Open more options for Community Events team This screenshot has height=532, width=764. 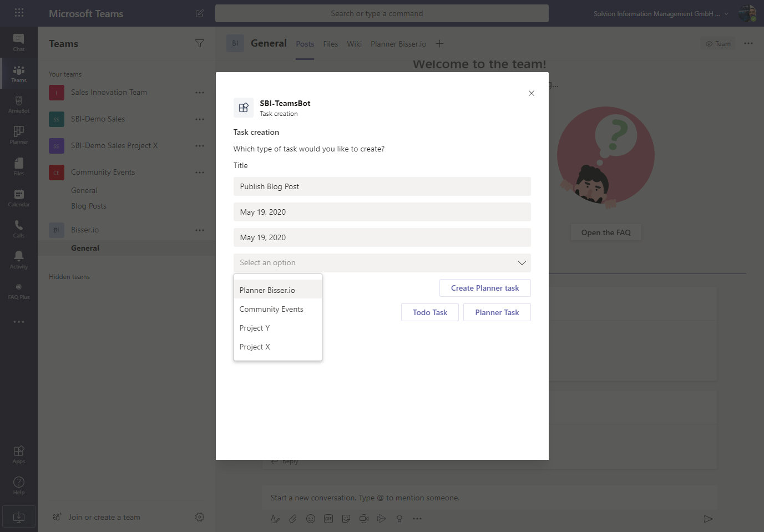tap(200, 173)
